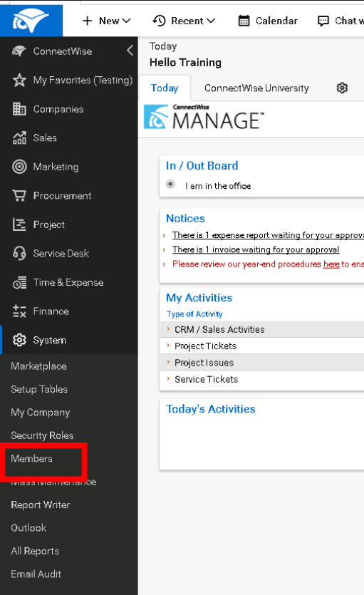Expand the Service Tickets row

tap(261, 380)
